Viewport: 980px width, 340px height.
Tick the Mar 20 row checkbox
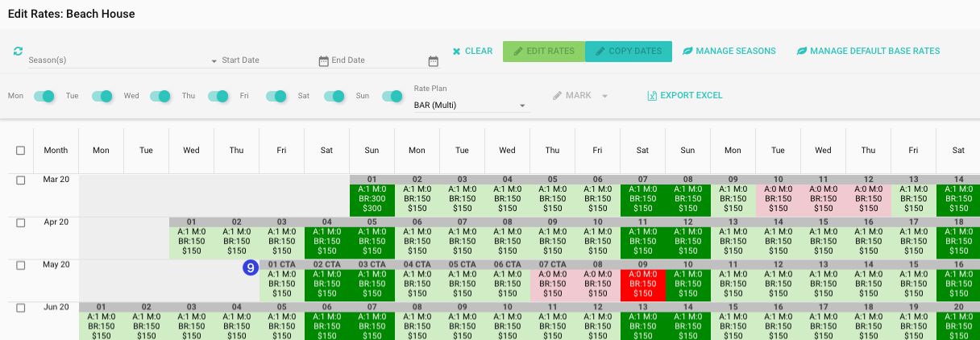21,180
